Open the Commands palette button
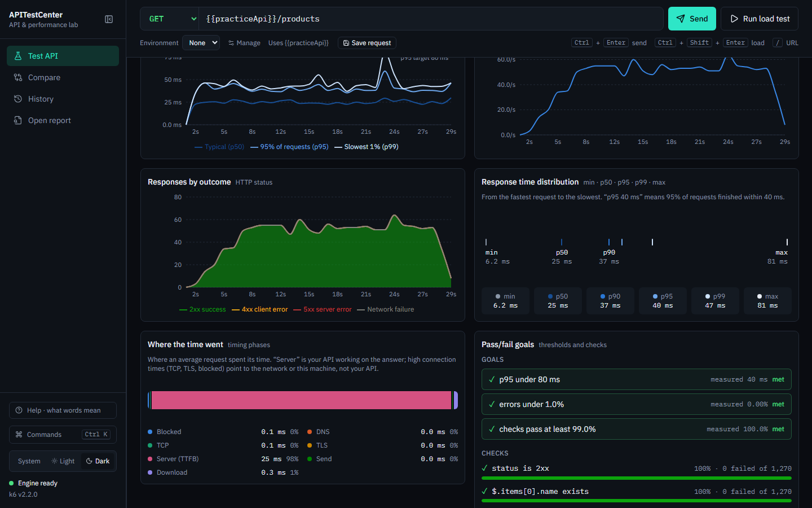812x508 pixels. click(63, 435)
